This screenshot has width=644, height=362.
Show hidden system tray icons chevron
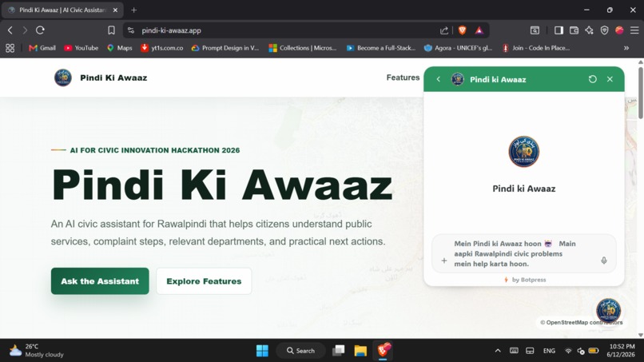(498, 351)
